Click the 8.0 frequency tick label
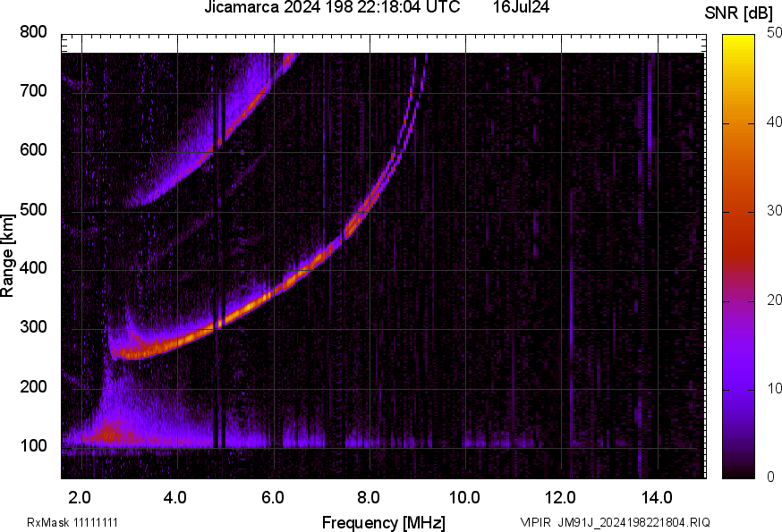The width and height of the screenshot is (782, 532). click(369, 497)
